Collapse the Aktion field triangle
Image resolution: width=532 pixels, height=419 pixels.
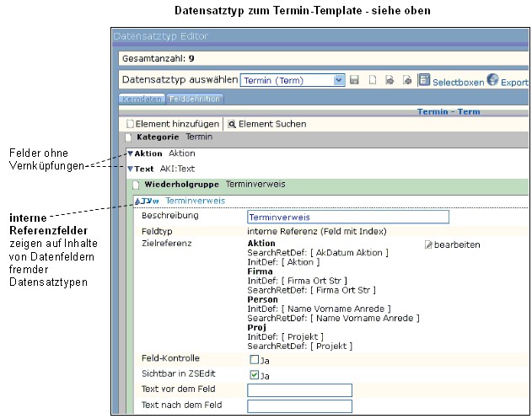pyautogui.click(x=130, y=154)
